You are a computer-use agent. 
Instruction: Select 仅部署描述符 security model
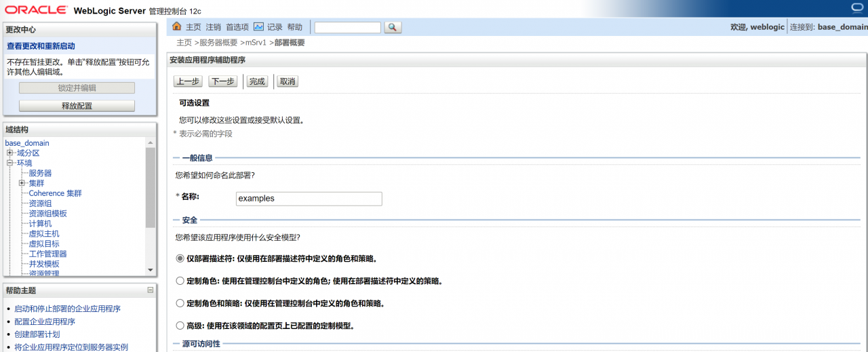point(180,258)
